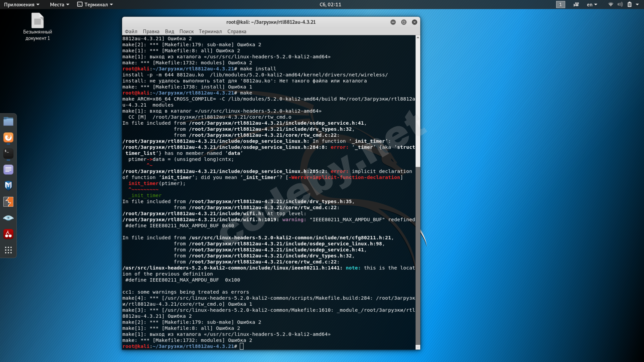Maximize the terminal window
This screenshot has height=362, width=644.
click(x=404, y=22)
